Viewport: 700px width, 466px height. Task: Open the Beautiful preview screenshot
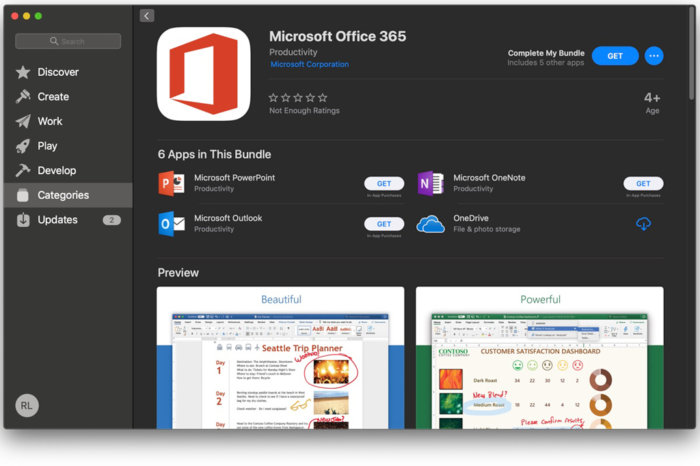coord(280,358)
